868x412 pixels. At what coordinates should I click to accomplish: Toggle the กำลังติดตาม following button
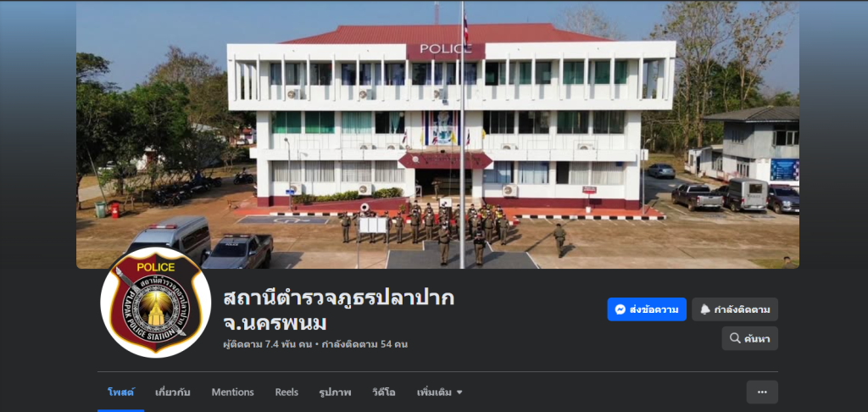pos(735,309)
